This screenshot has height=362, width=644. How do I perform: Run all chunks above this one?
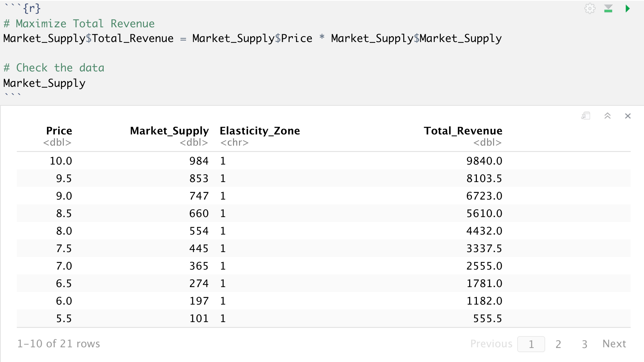[x=608, y=8]
